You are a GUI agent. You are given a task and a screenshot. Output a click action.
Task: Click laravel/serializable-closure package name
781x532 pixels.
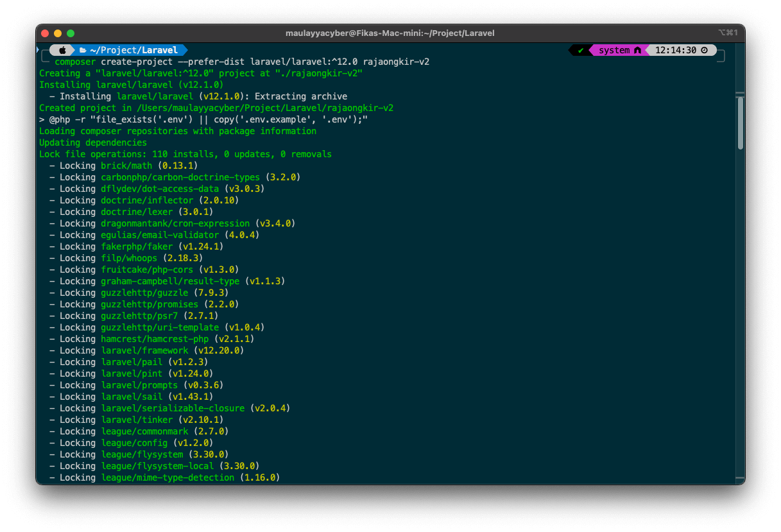click(x=173, y=408)
